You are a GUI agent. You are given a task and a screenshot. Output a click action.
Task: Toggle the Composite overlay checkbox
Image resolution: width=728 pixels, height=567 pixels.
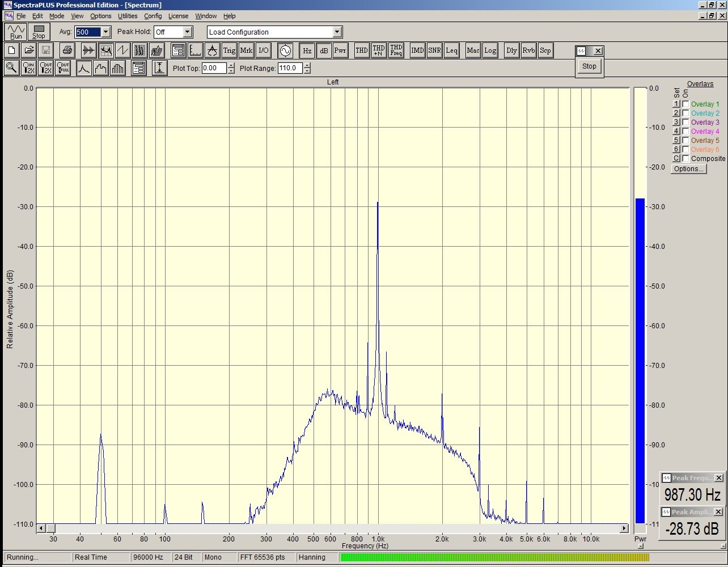[x=686, y=159]
